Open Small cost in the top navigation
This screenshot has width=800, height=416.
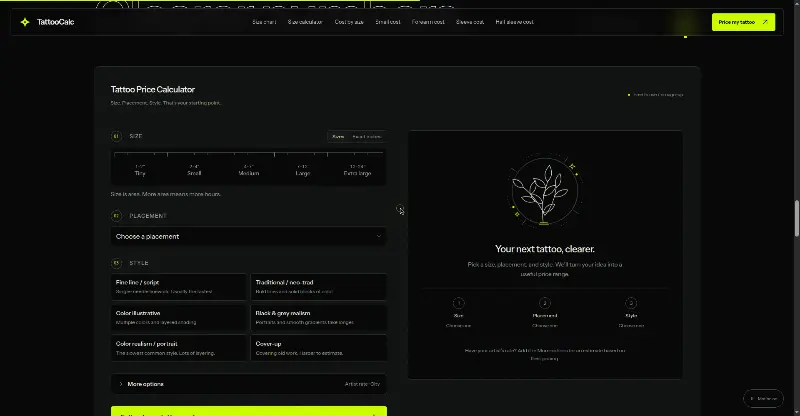tap(388, 22)
